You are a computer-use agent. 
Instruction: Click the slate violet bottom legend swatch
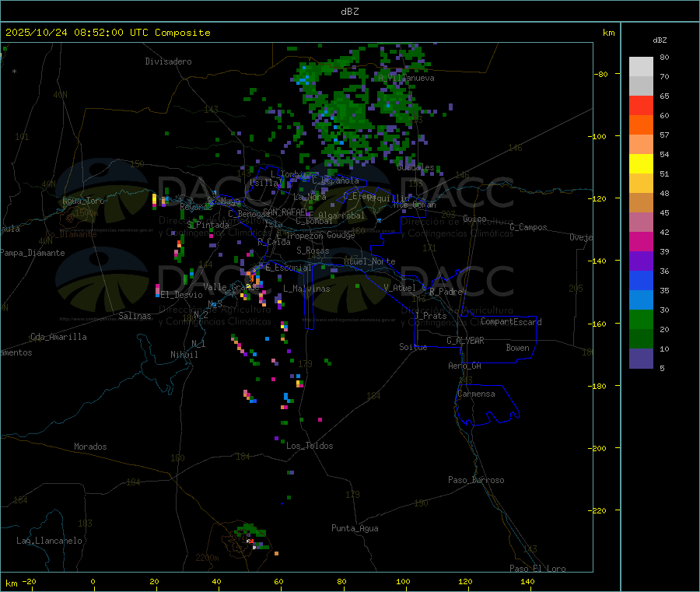point(641,359)
